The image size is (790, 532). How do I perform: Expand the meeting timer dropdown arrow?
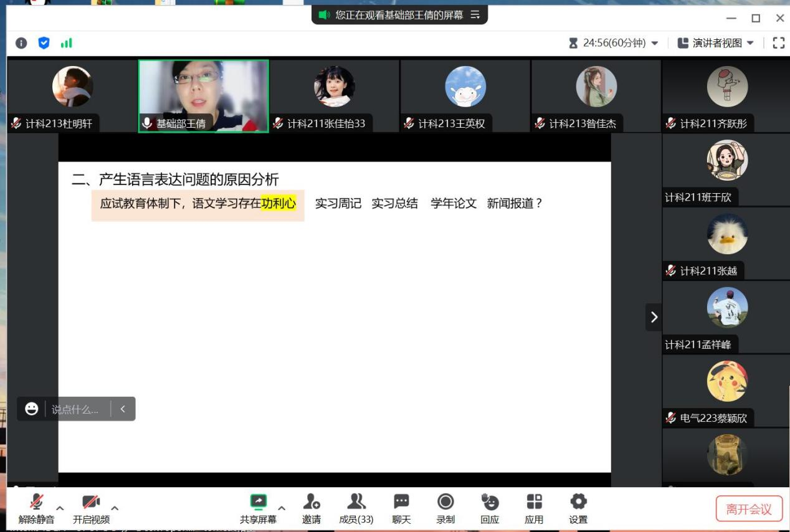click(x=655, y=44)
